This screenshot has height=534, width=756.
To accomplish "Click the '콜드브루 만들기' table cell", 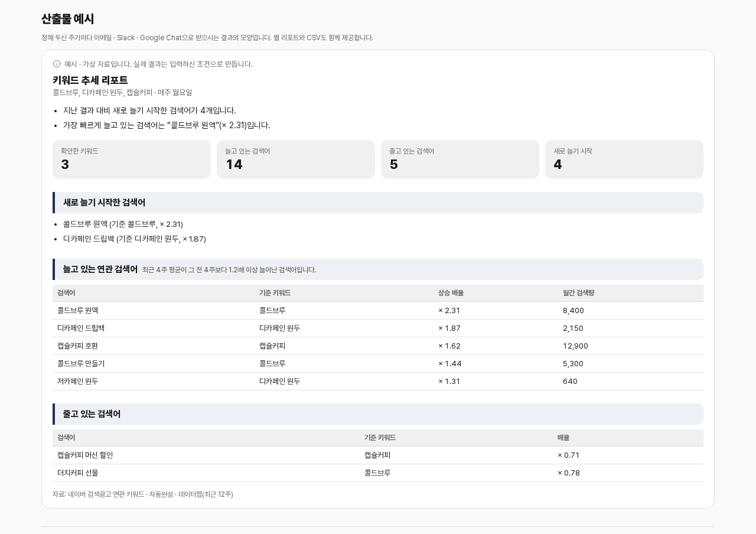I will click(81, 364).
